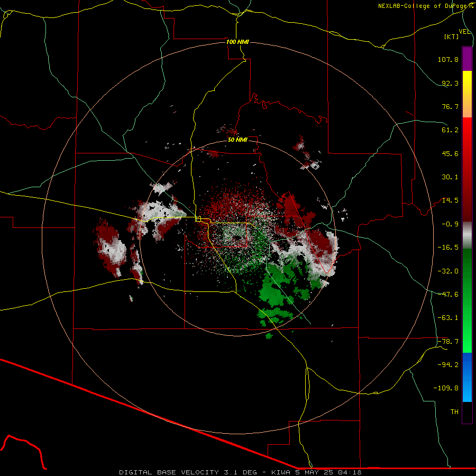
Task: Click the 50 NMI range ring label
Action: click(237, 140)
